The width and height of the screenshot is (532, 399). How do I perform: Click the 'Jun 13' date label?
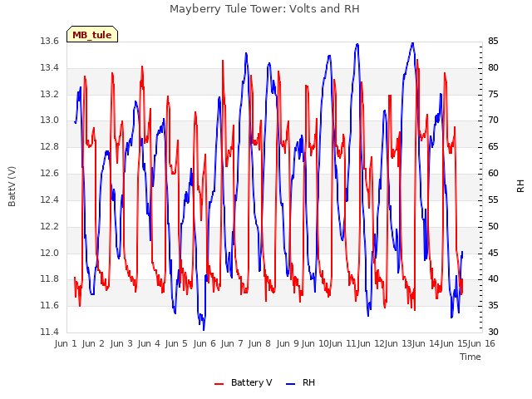pos(398,344)
